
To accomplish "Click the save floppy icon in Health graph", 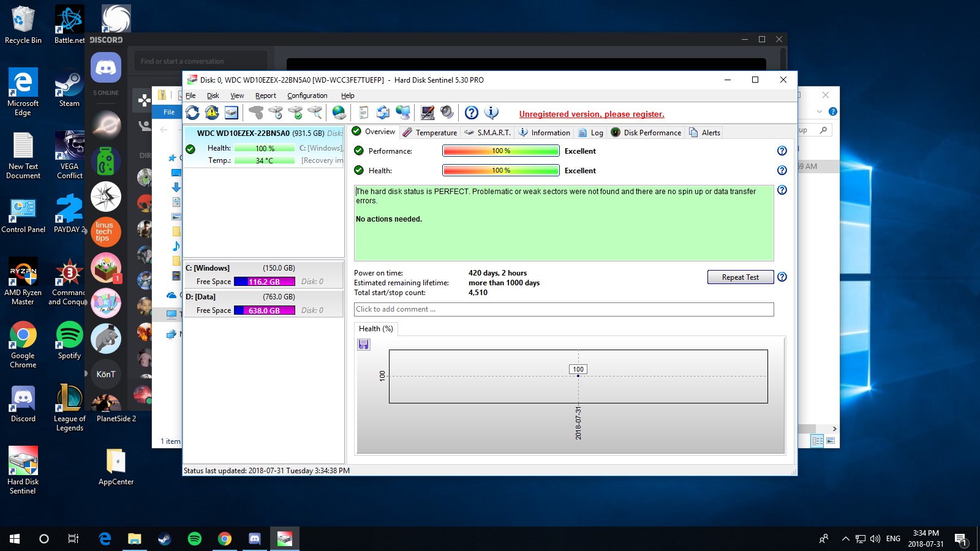I will pyautogui.click(x=364, y=345).
